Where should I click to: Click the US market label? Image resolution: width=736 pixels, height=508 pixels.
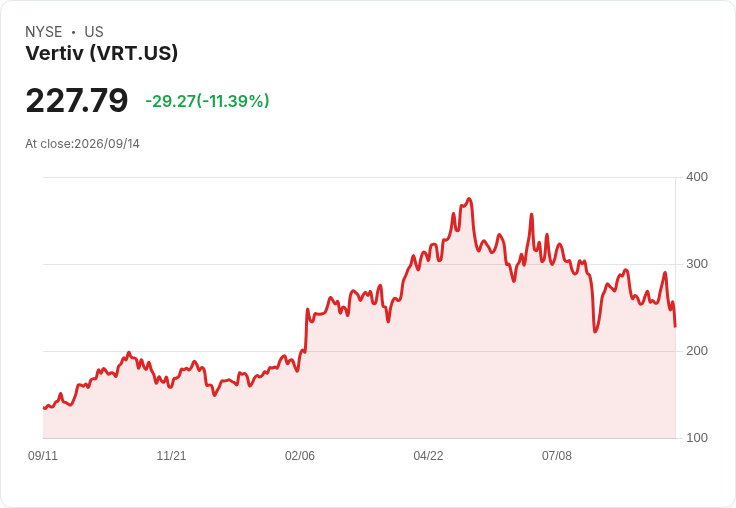94,32
